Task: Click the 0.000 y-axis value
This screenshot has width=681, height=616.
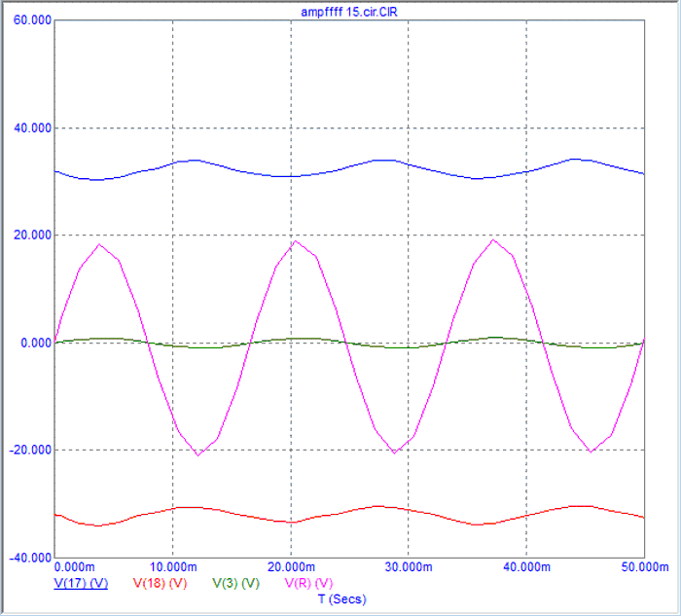Action: tap(36, 344)
